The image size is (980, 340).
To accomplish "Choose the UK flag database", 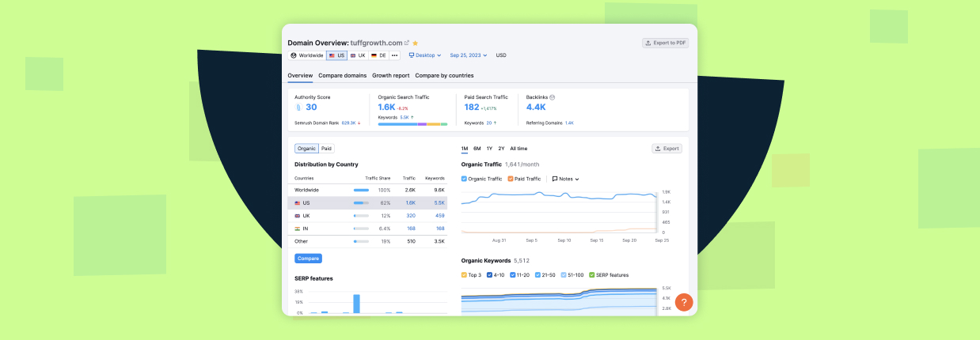I will coord(358,55).
